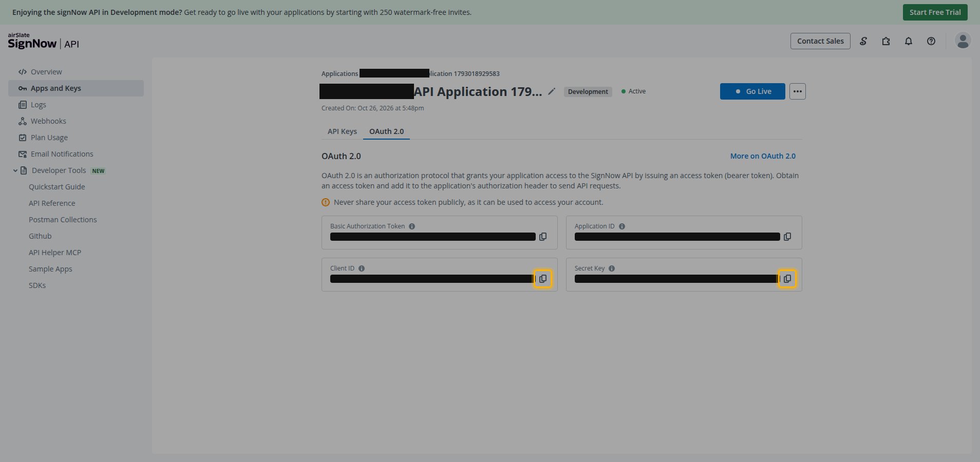Show info tooltip for Secret Key

[612, 268]
